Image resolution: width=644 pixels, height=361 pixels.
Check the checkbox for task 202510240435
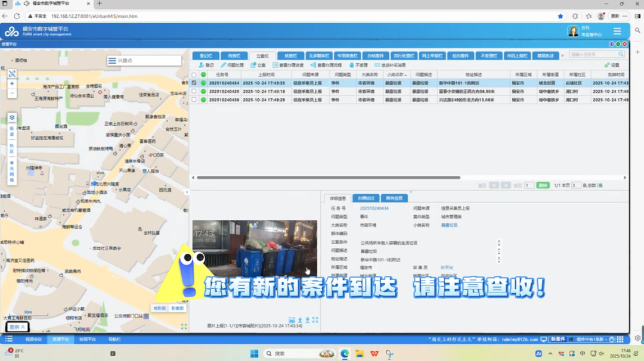click(194, 91)
